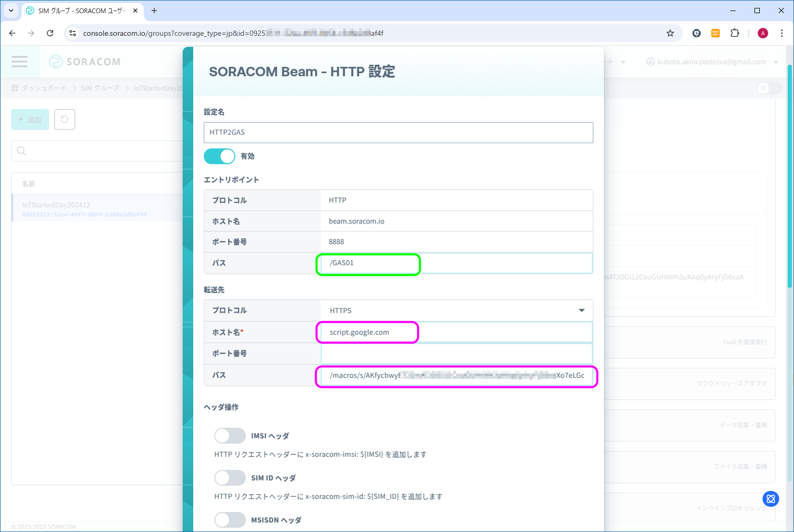The image size is (794, 532).
Task: Expand the クラウドリソースアダプタ section
Action: (x=690, y=384)
